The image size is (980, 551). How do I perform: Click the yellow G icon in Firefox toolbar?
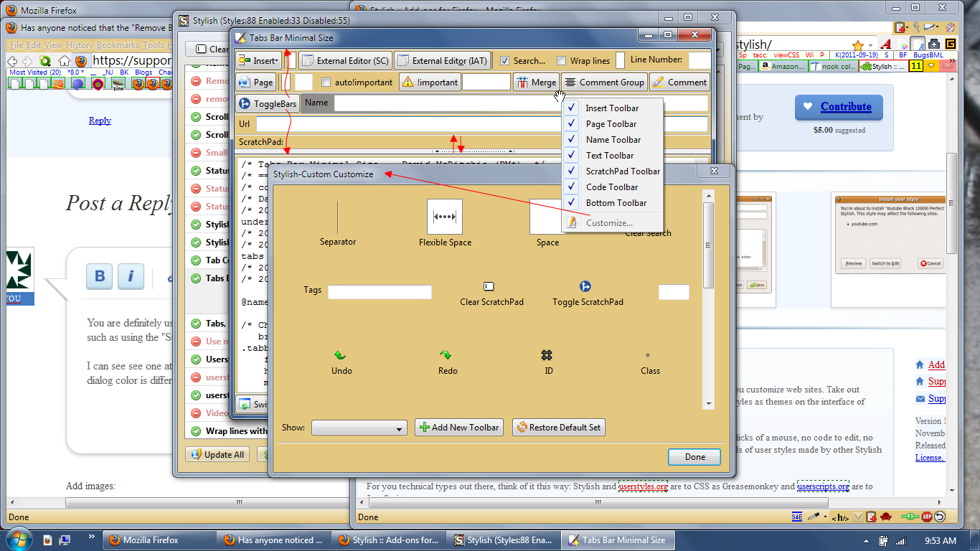coord(951,44)
